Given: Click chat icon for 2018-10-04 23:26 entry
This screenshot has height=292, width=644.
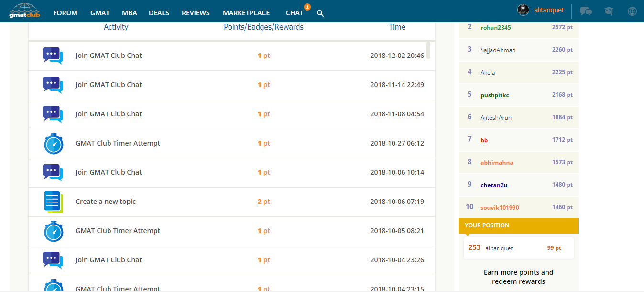Looking at the screenshot, I should [x=53, y=260].
